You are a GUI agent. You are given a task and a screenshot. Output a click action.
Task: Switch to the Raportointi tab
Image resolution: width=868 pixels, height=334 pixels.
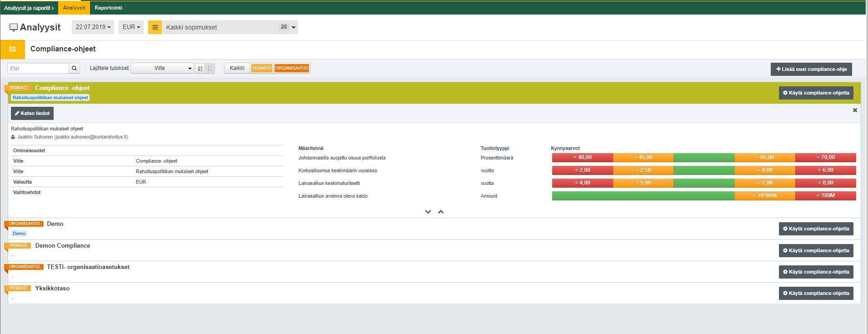108,8
